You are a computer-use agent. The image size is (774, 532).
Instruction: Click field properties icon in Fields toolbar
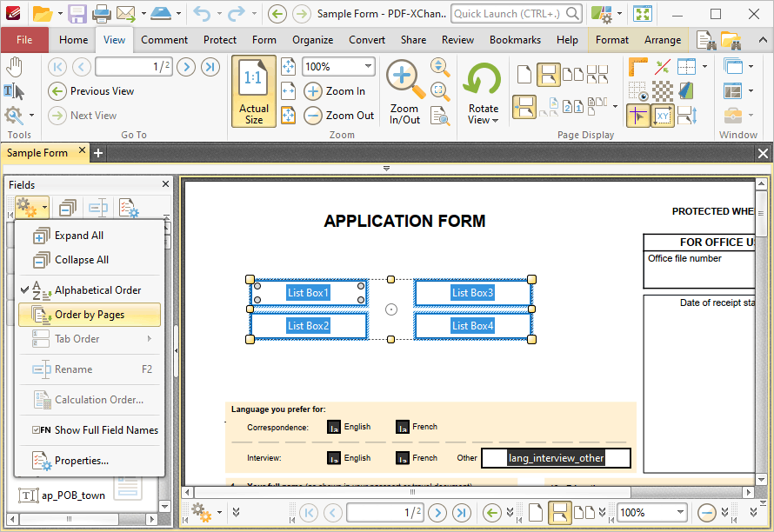tap(129, 208)
